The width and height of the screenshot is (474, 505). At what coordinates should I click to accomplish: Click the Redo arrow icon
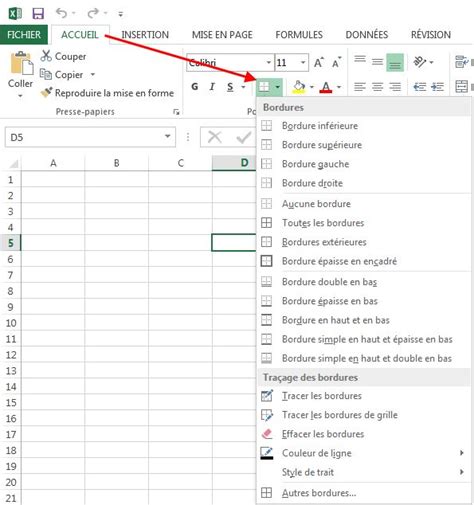click(x=93, y=13)
